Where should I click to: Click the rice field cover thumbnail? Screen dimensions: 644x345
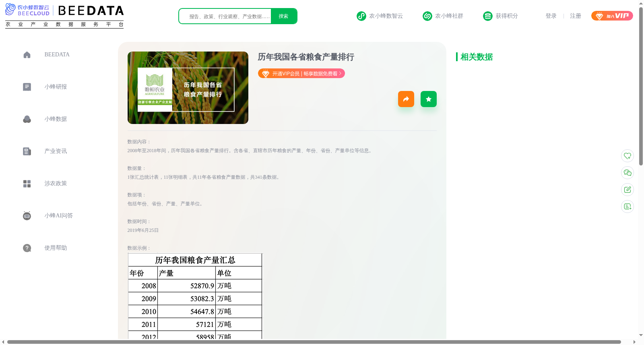[188, 88]
